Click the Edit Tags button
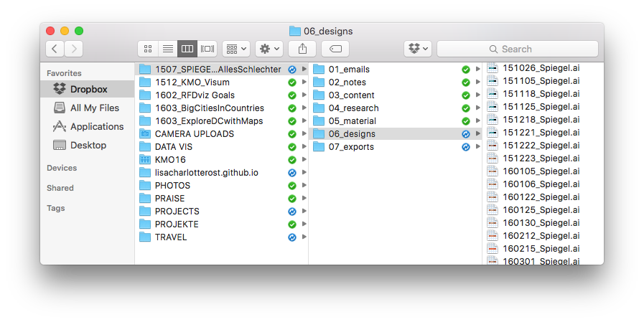The height and width of the screenshot is (322, 644). 335,49
